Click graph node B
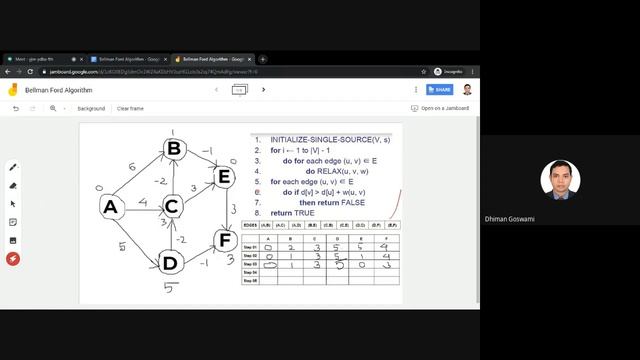Image resolution: width=640 pixels, height=360 pixels. click(175, 149)
